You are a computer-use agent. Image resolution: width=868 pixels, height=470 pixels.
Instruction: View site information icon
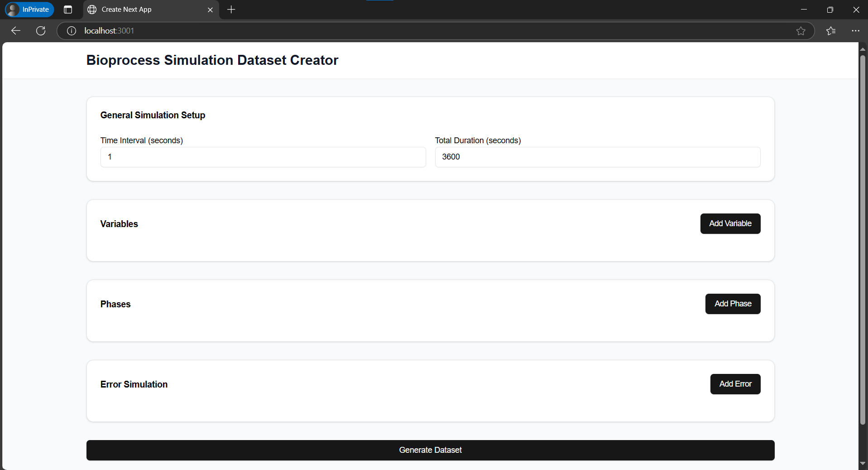(72, 31)
